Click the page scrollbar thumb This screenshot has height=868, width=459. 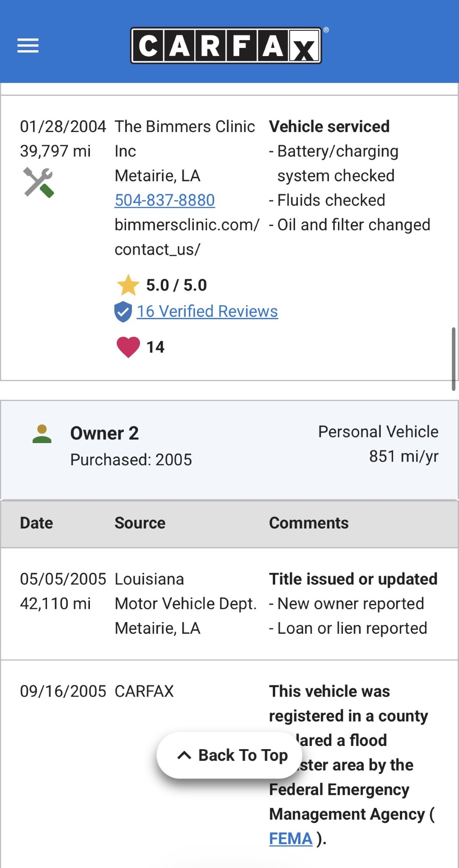(453, 359)
